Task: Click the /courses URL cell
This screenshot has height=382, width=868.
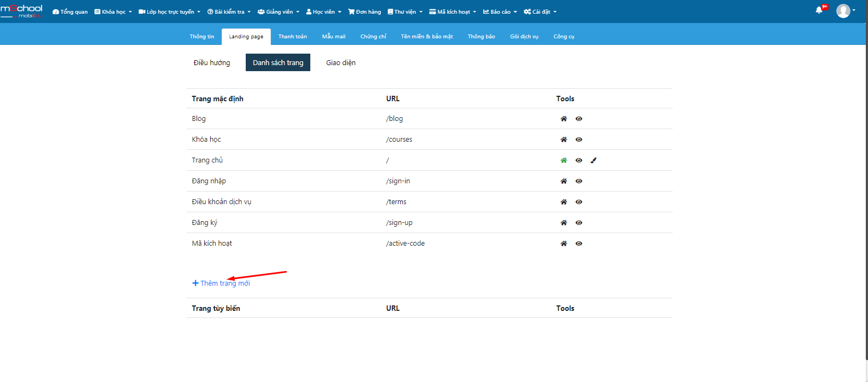Action: [400, 140]
